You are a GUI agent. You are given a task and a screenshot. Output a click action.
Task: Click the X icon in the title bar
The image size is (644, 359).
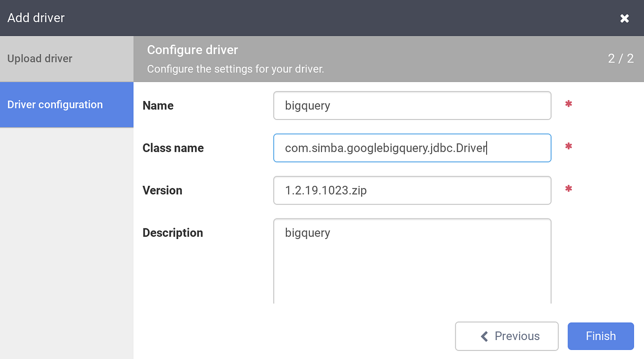tap(625, 18)
